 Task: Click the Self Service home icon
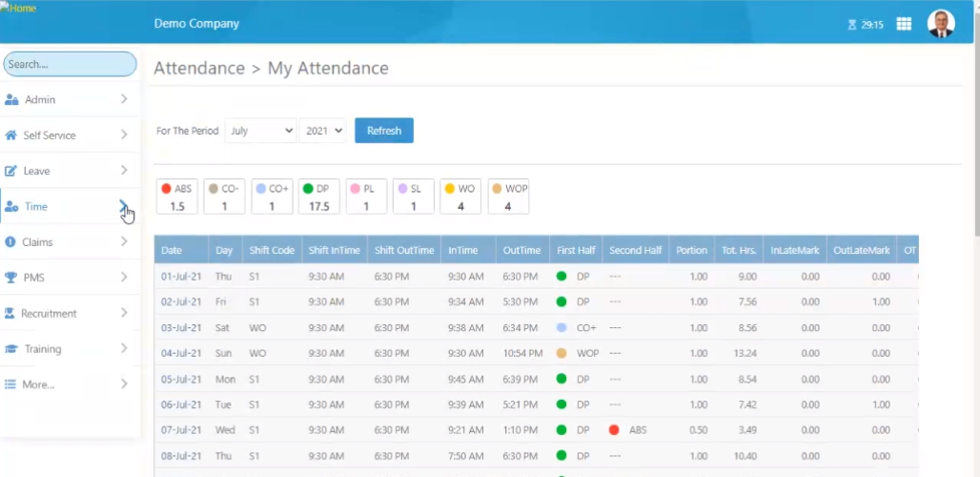[x=10, y=135]
